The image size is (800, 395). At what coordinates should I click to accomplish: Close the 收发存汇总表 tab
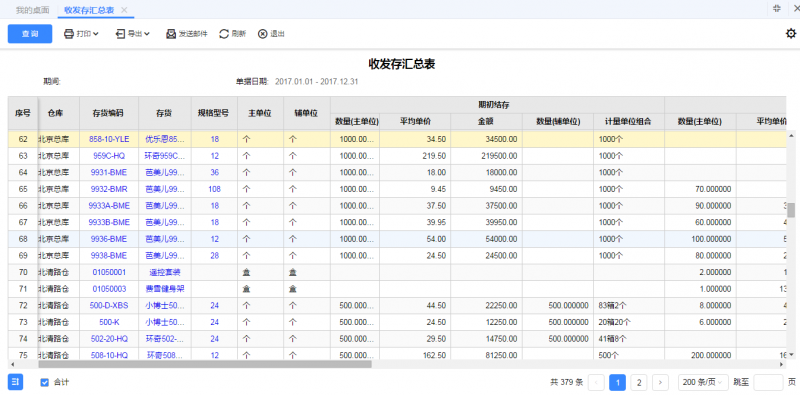[124, 10]
